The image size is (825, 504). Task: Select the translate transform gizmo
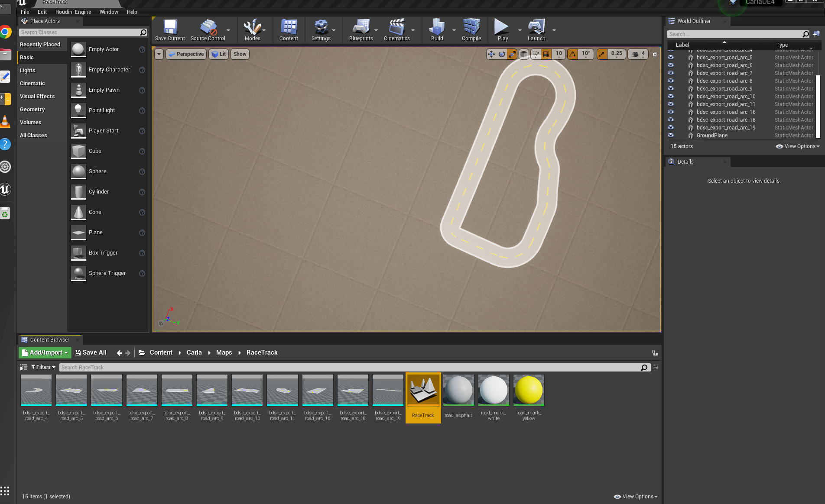click(x=491, y=54)
